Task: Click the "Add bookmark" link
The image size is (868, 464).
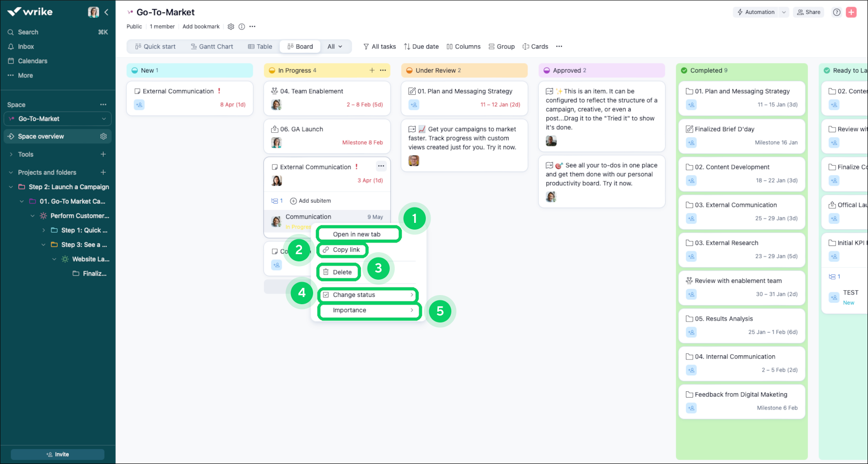Action: tap(201, 26)
